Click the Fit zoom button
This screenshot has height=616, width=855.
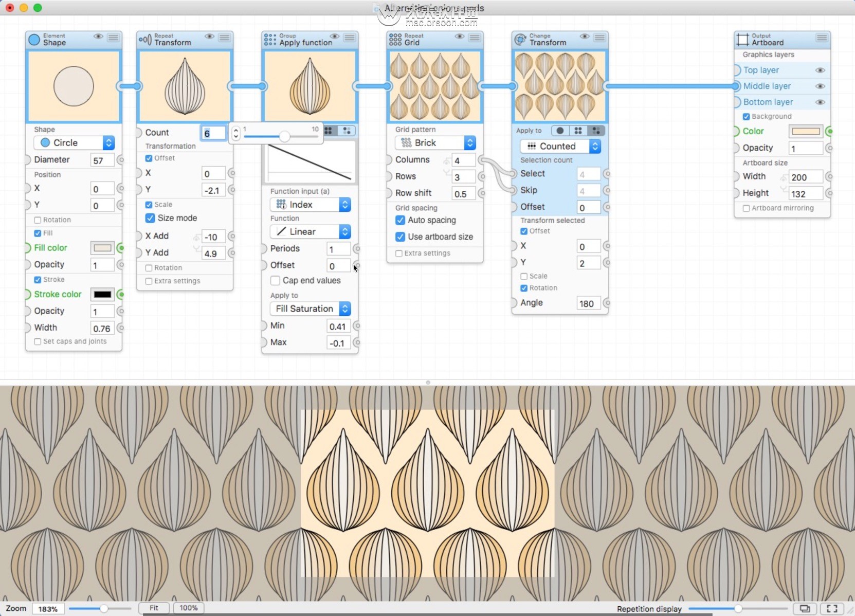154,608
